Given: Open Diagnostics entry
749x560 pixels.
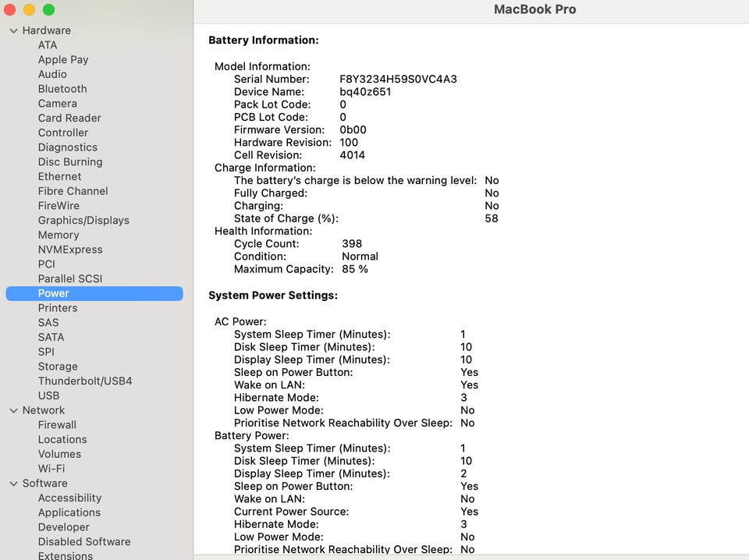Looking at the screenshot, I should (67, 147).
